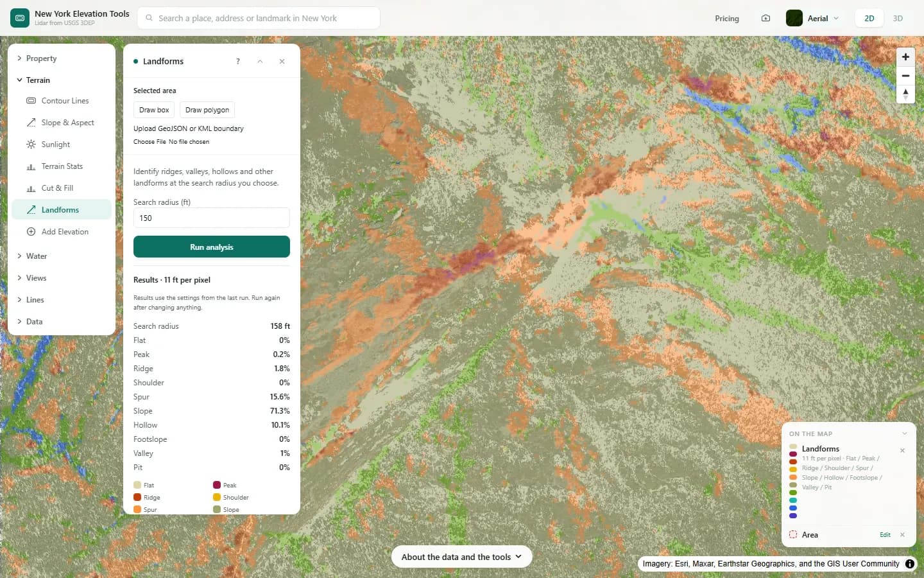Focus the Search radius input field
Image resolution: width=924 pixels, height=578 pixels.
pos(212,218)
